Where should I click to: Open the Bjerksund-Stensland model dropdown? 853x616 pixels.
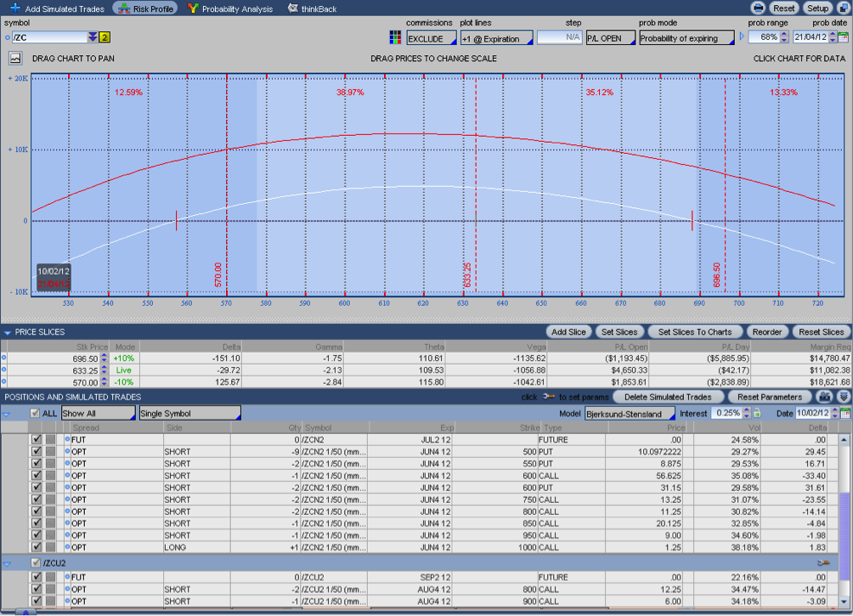(x=629, y=413)
